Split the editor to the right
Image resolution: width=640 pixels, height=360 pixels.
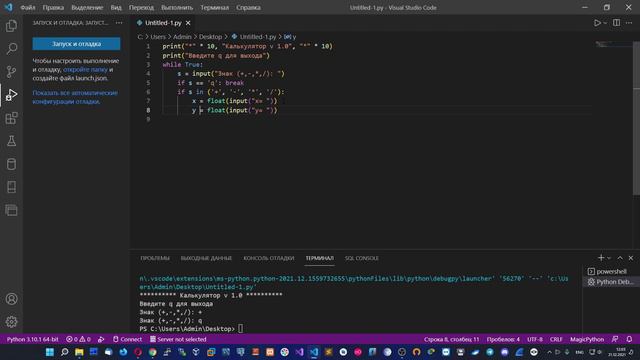point(616,23)
